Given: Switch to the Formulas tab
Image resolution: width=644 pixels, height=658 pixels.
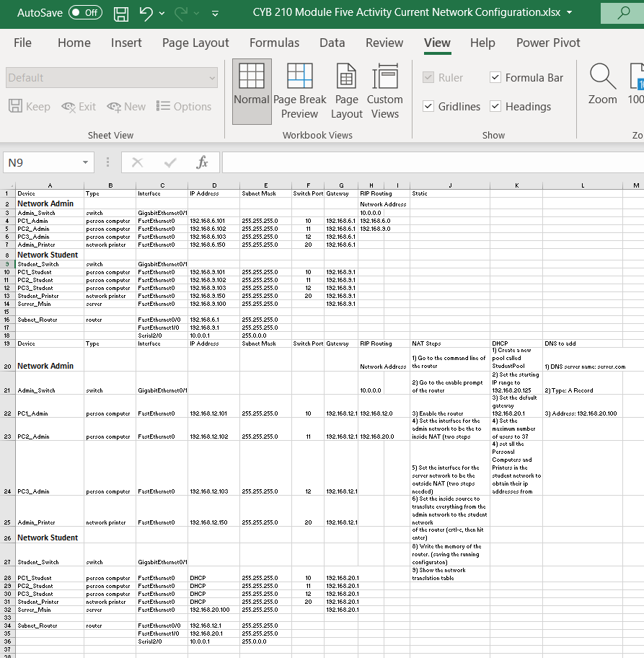Looking at the screenshot, I should [274, 43].
